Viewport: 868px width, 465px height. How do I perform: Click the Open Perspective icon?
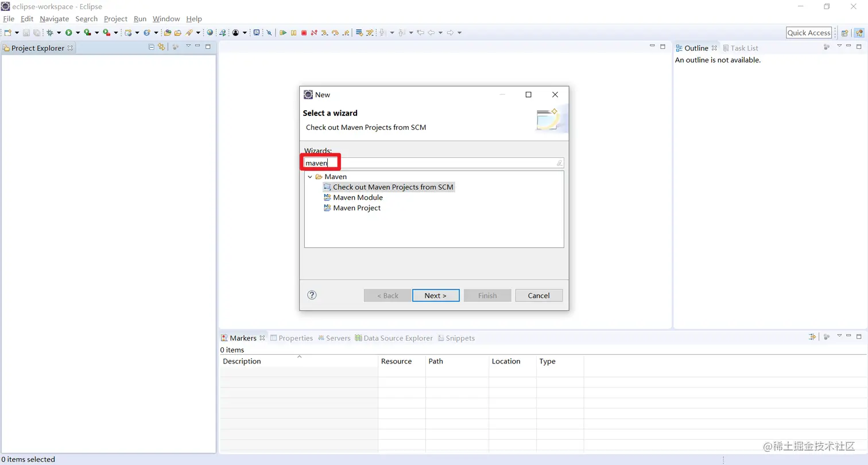[845, 33]
